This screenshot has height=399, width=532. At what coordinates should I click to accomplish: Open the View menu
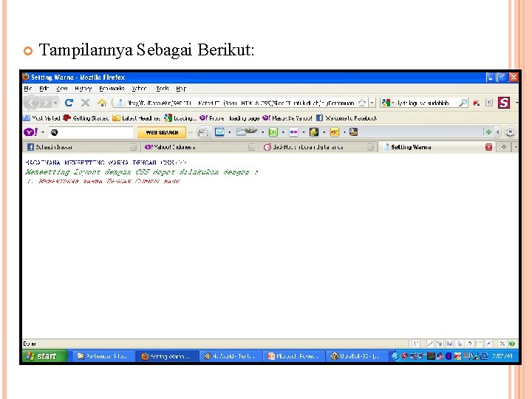[x=62, y=89]
